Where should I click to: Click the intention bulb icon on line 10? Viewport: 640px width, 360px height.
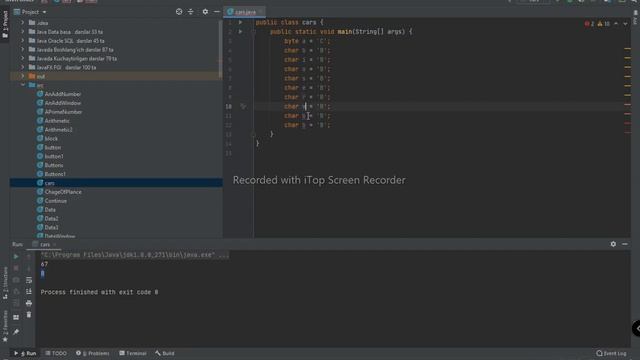(243, 107)
